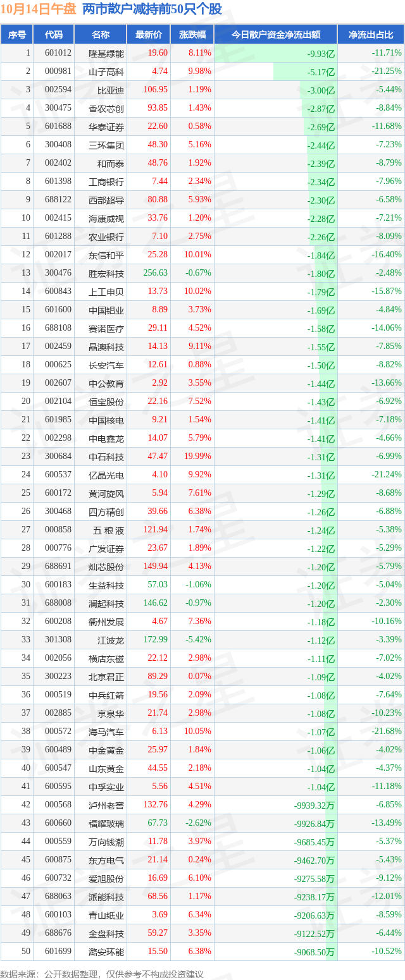
Task: Select stock name 海康威视
Action: click(x=106, y=218)
